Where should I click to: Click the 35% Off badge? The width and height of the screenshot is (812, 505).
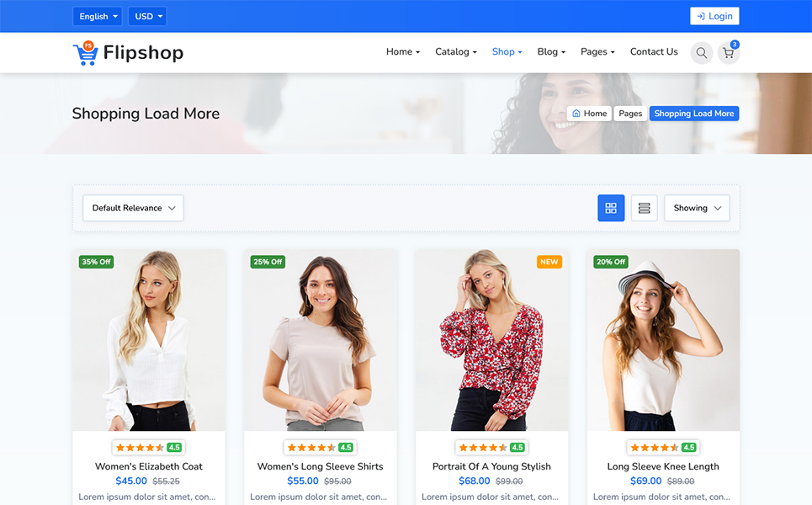(x=96, y=262)
